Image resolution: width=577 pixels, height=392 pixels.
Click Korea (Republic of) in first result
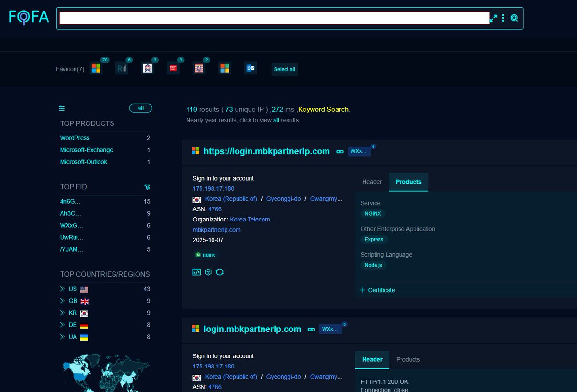[x=231, y=199]
